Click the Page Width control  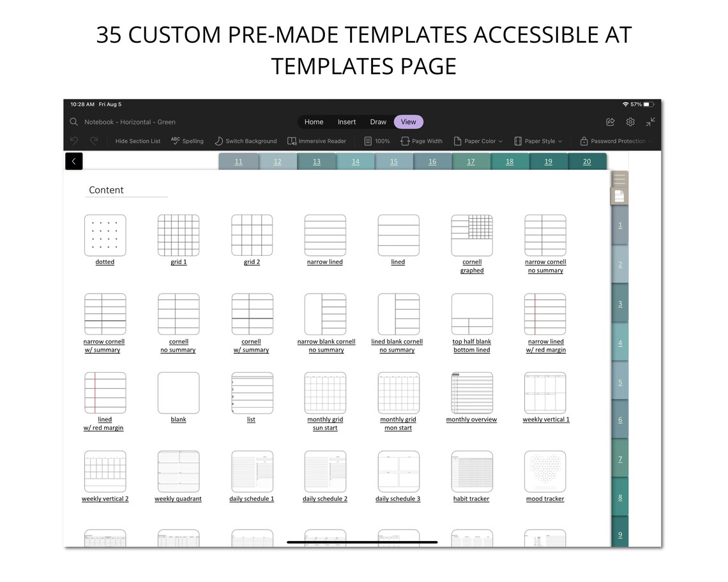[421, 141]
